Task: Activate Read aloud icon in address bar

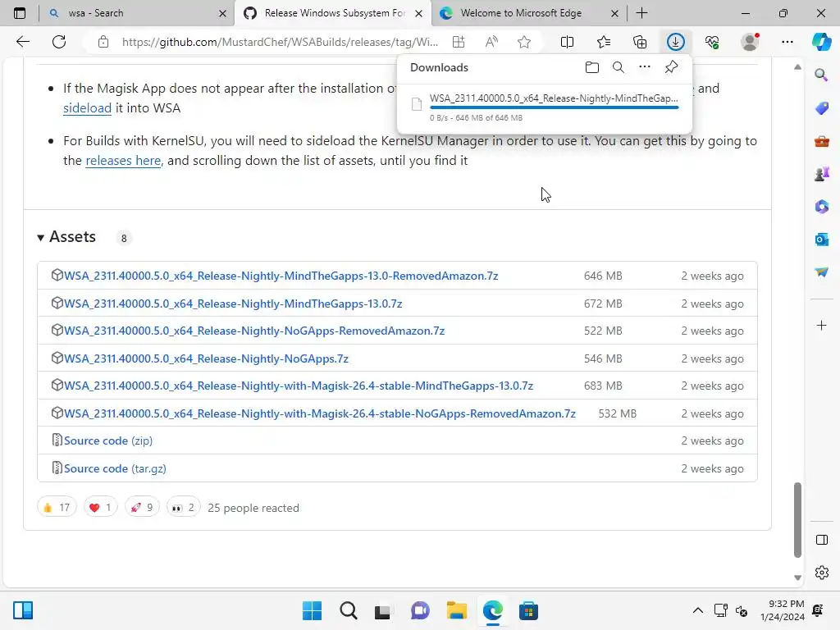Action: tap(491, 42)
